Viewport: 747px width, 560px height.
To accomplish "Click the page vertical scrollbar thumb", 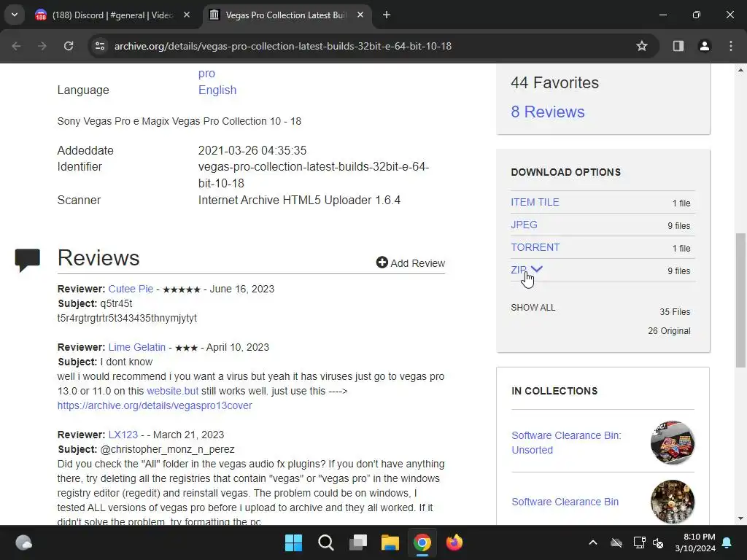I will coord(740,300).
